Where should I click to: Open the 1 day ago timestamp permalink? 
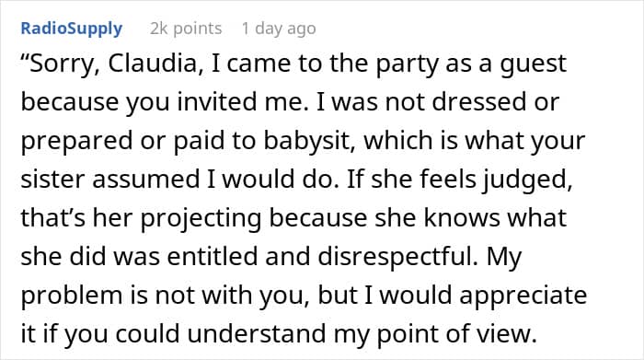click(x=279, y=29)
